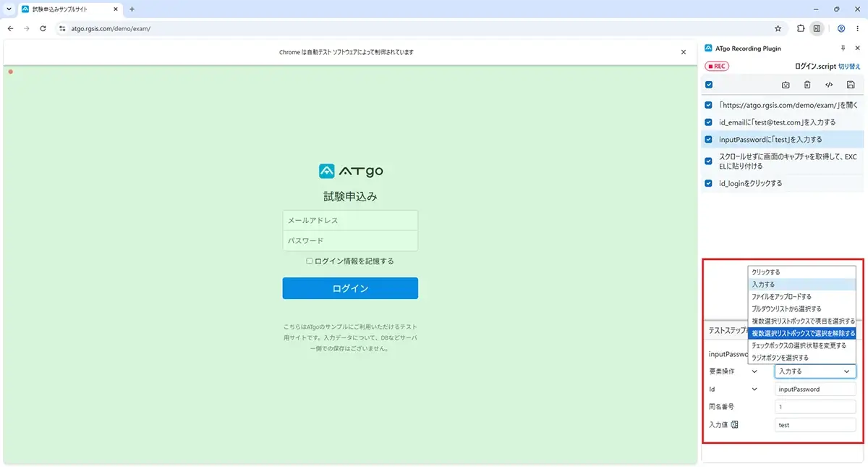Image resolution: width=868 pixels, height=467 pixels.
Task: Go back with the browser back arrow
Action: click(x=10, y=29)
